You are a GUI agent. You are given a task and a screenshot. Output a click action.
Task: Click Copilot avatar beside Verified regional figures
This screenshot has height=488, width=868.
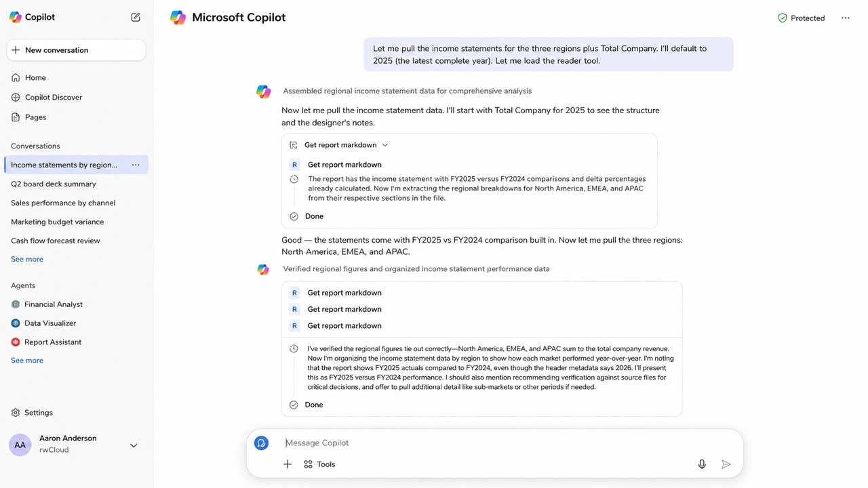click(264, 270)
